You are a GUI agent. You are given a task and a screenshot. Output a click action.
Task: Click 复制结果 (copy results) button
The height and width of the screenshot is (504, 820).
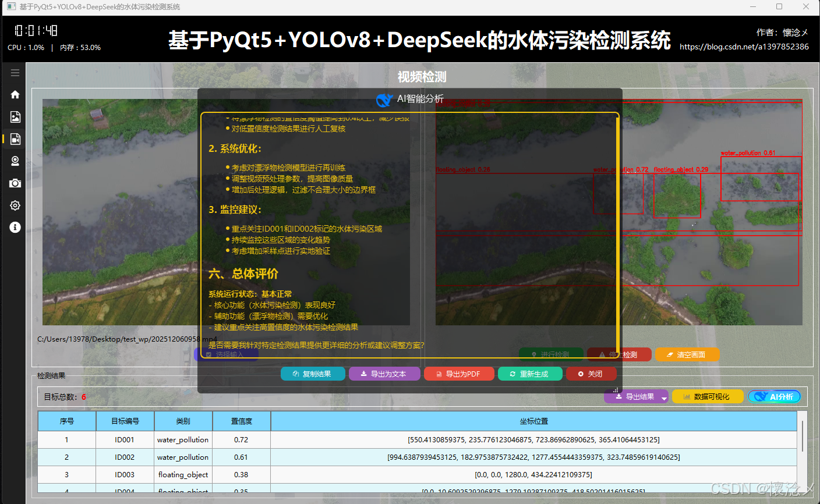[x=313, y=374]
